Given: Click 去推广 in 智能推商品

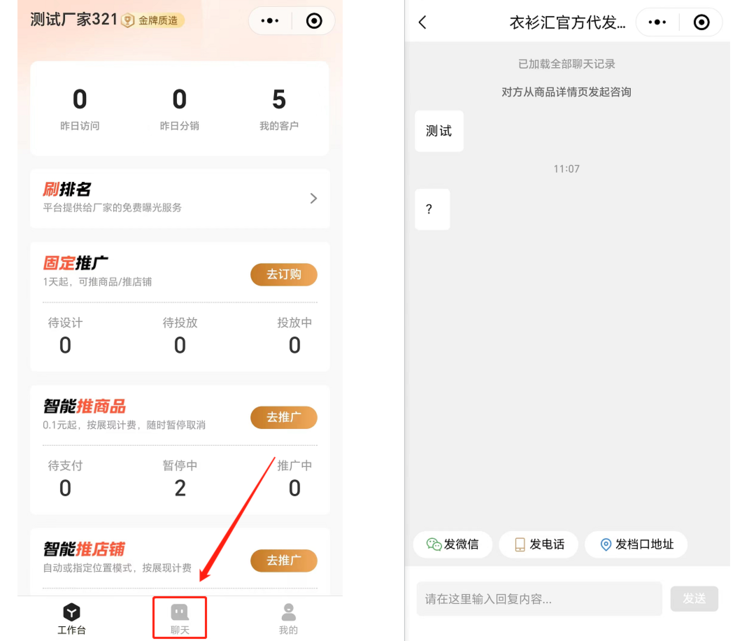Looking at the screenshot, I should point(284,417).
